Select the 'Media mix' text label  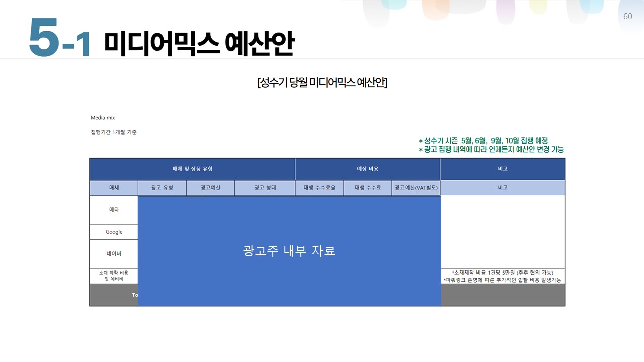point(103,118)
